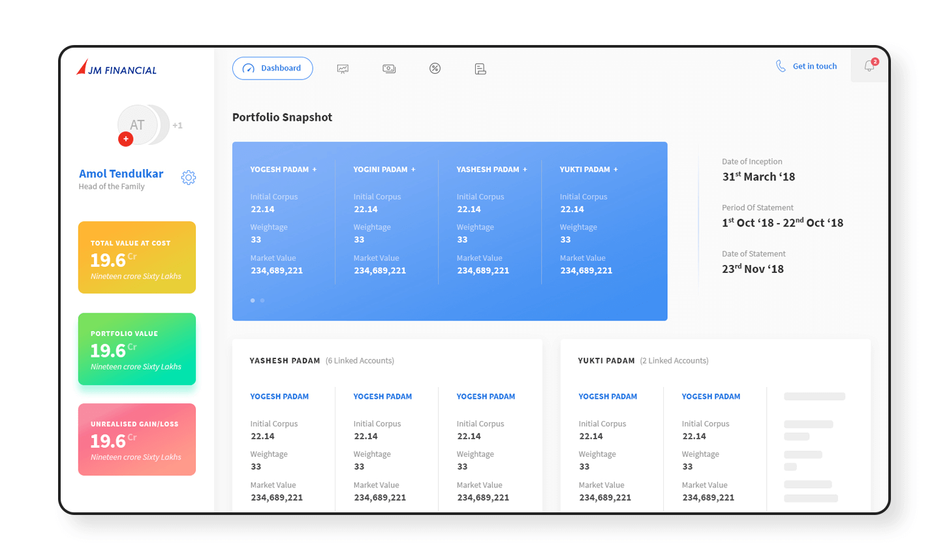Open the Portfolio Value card
Screen dimensions: 949x560
(x=137, y=349)
